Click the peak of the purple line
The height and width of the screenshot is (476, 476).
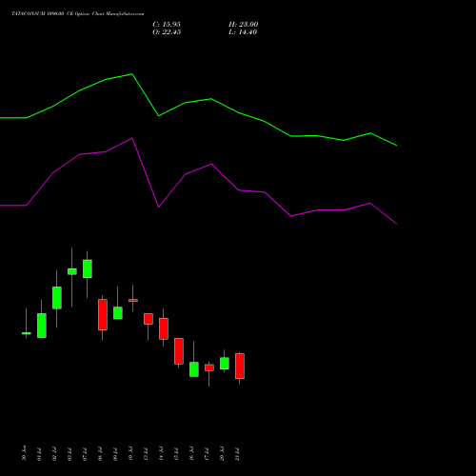click(x=132, y=138)
